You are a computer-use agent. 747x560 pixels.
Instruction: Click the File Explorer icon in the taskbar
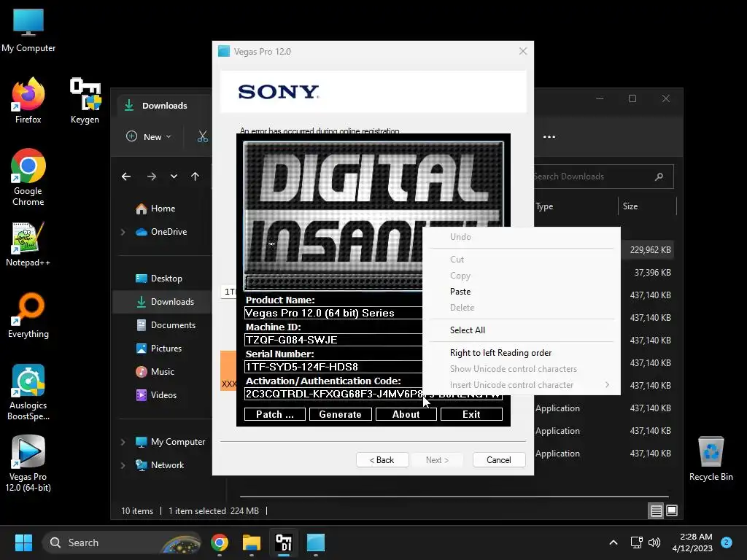pyautogui.click(x=252, y=542)
